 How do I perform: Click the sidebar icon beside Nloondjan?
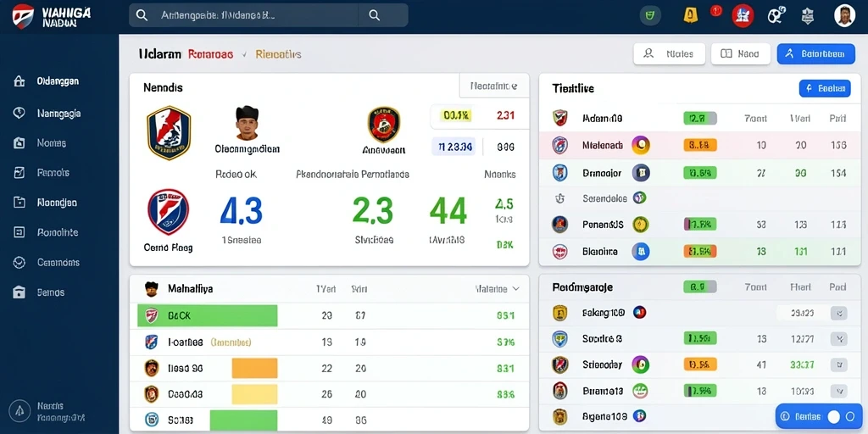point(19,203)
